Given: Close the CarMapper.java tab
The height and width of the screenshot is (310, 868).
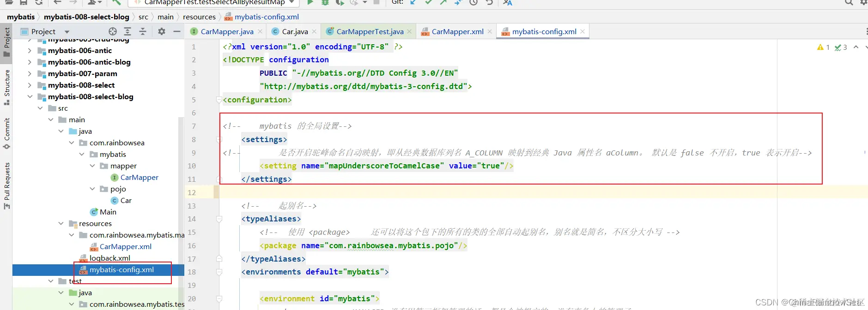Looking at the screenshot, I should 260,31.
